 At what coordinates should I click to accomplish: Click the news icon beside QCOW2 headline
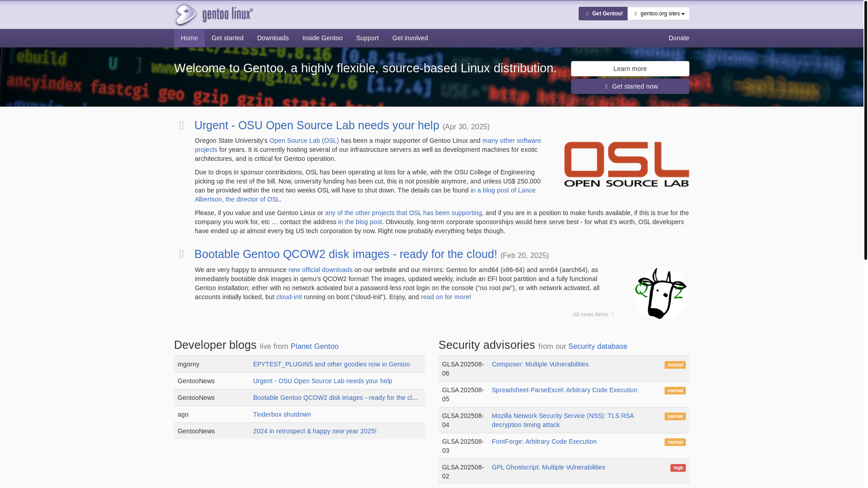tap(182, 254)
